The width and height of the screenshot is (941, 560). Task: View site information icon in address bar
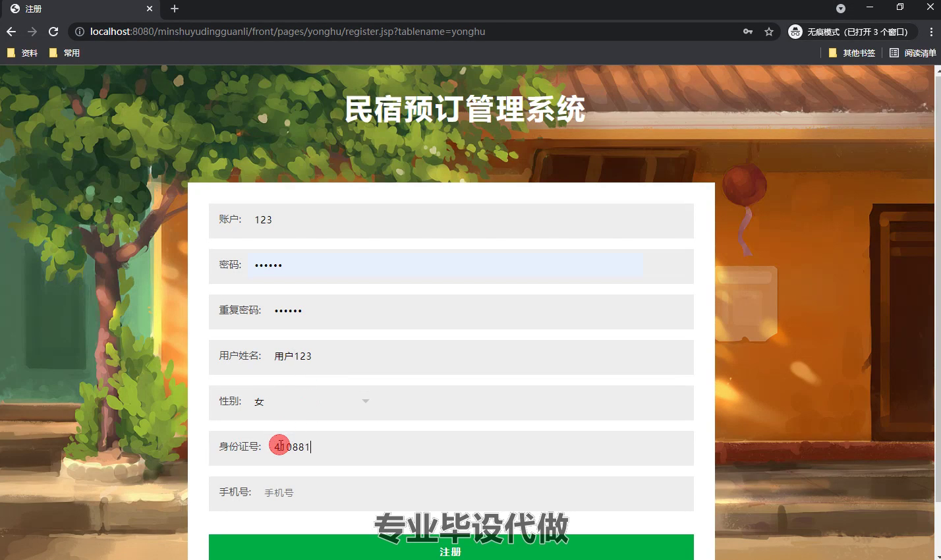(79, 32)
